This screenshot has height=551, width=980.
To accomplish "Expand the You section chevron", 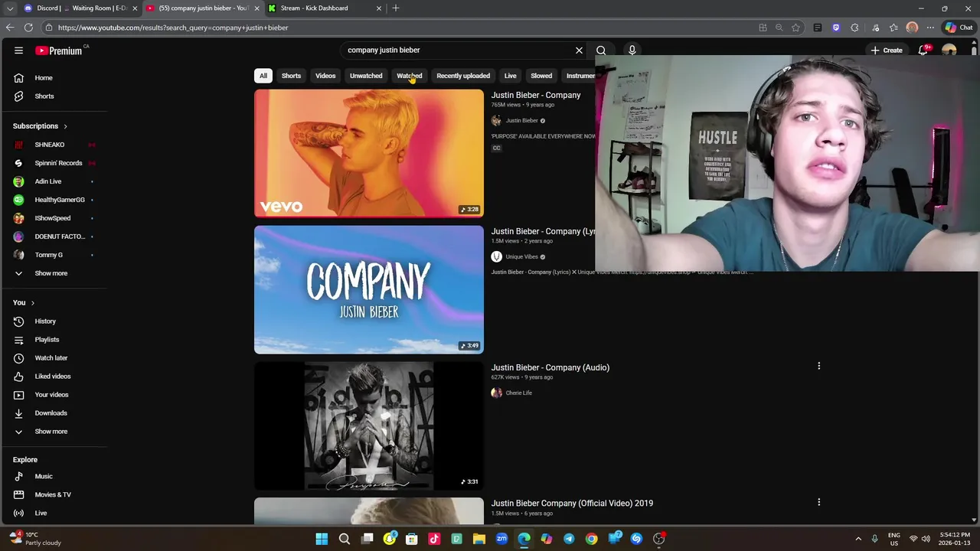I will pos(32,303).
